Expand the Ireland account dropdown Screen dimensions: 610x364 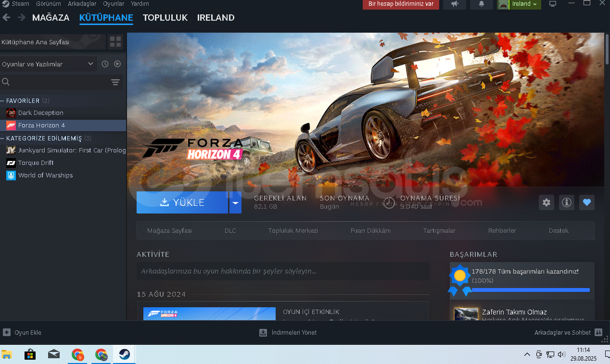click(x=534, y=4)
